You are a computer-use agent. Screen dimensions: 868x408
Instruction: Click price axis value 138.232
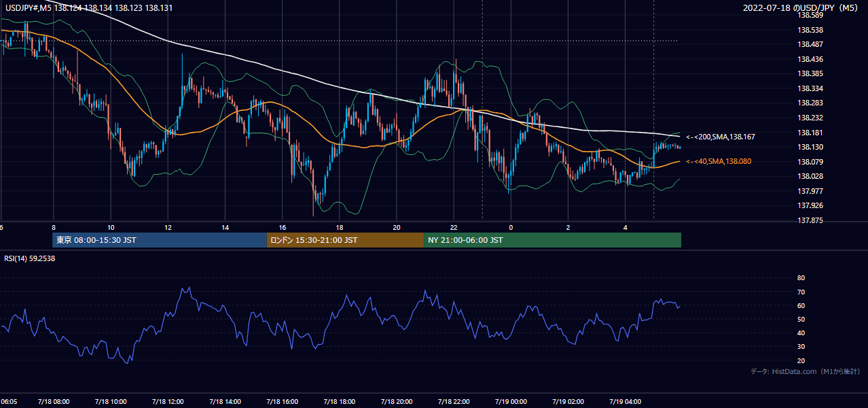coord(811,118)
